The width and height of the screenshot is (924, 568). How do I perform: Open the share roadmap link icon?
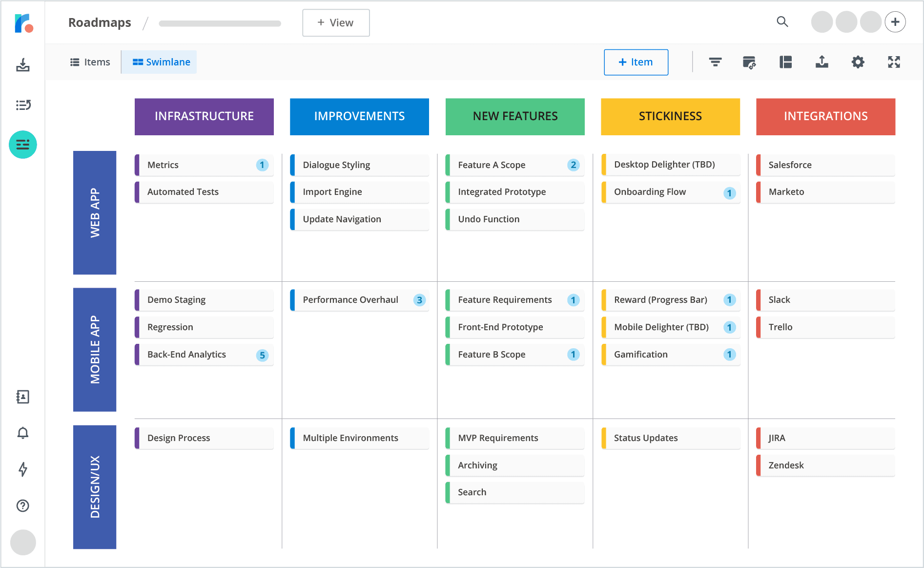[x=750, y=62]
